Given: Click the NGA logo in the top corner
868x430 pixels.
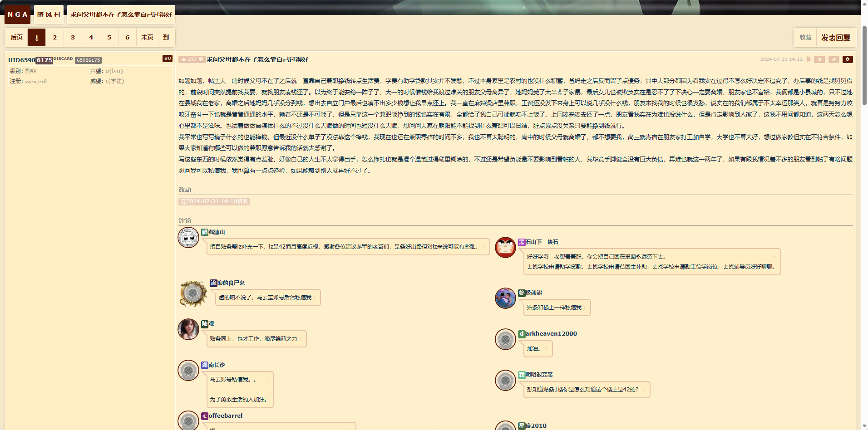Looking at the screenshot, I should pos(17,14).
